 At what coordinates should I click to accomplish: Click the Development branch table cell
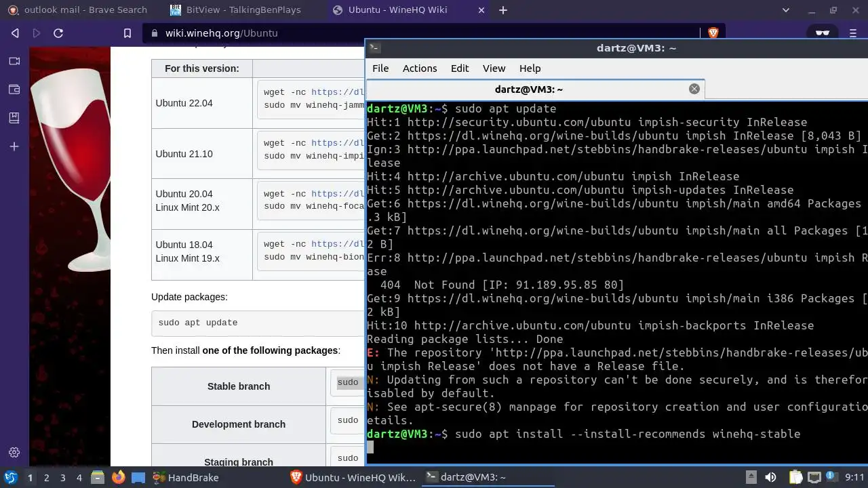[x=239, y=424]
